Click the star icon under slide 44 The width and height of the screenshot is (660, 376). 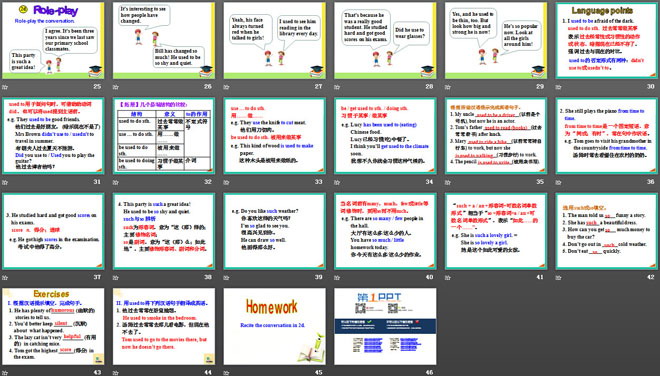[116, 373]
